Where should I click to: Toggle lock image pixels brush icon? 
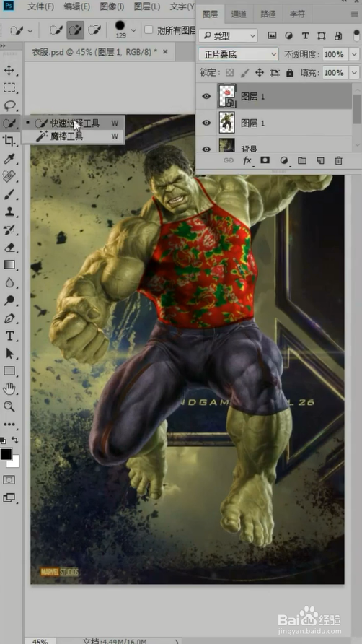point(244,73)
